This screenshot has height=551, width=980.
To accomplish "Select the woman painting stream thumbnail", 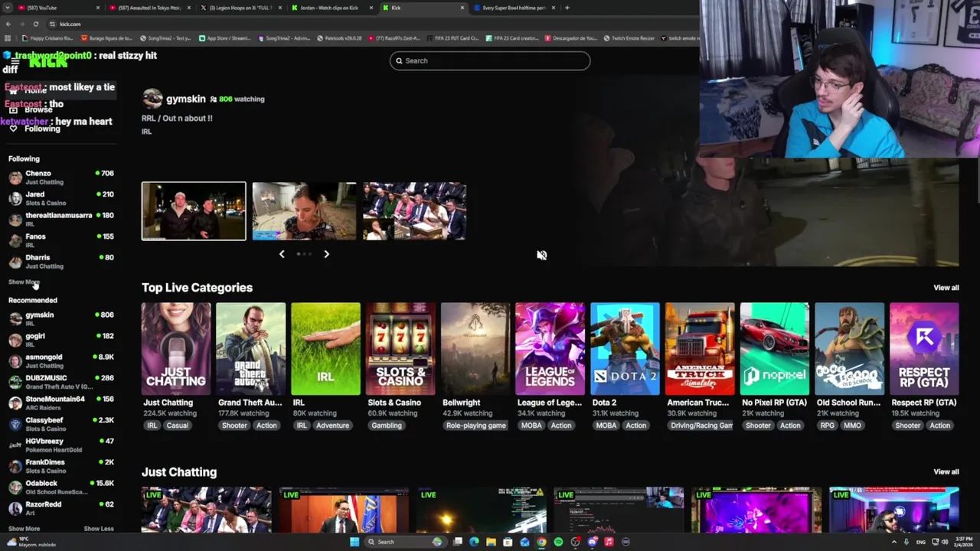I will 304,211.
